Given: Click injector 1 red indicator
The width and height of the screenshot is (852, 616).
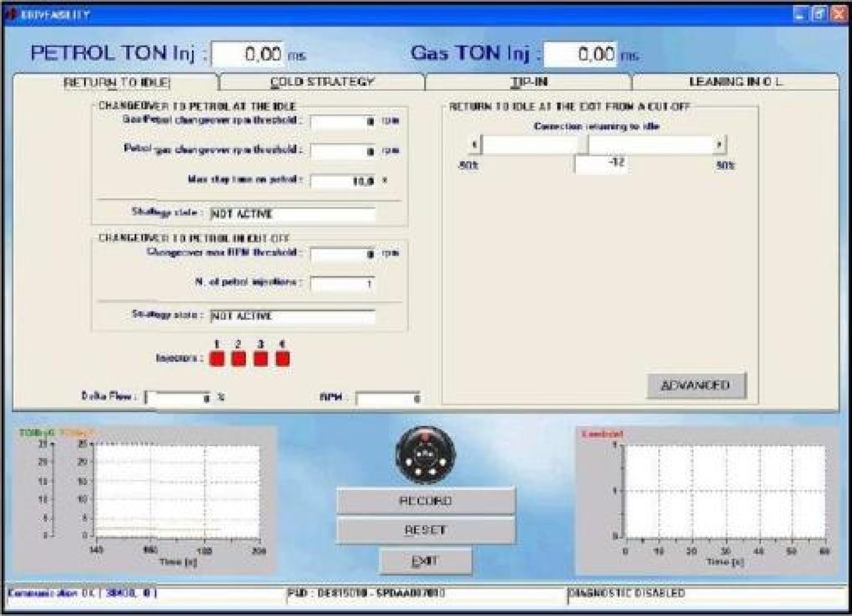Looking at the screenshot, I should 217,359.
